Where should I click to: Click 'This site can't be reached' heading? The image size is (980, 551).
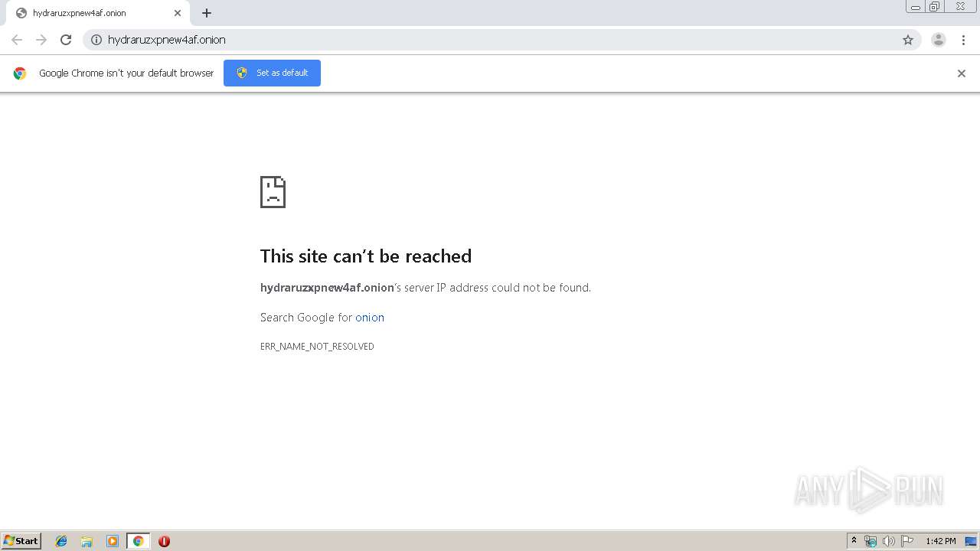(366, 256)
